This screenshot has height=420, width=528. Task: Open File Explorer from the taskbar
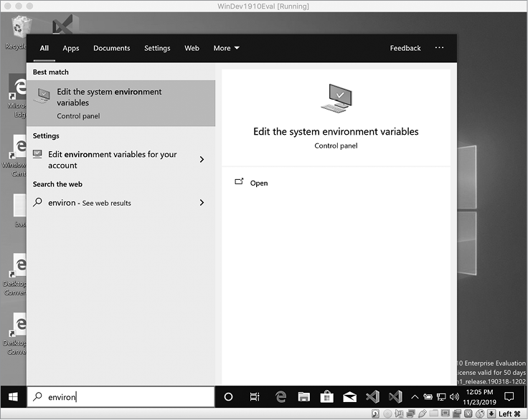pos(303,396)
